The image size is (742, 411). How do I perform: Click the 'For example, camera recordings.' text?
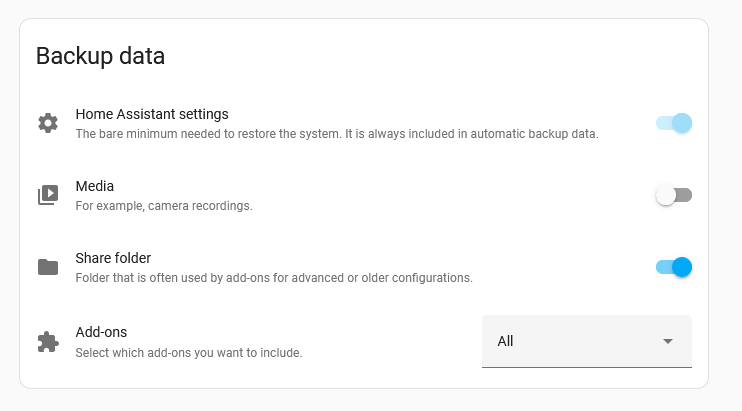pos(164,206)
